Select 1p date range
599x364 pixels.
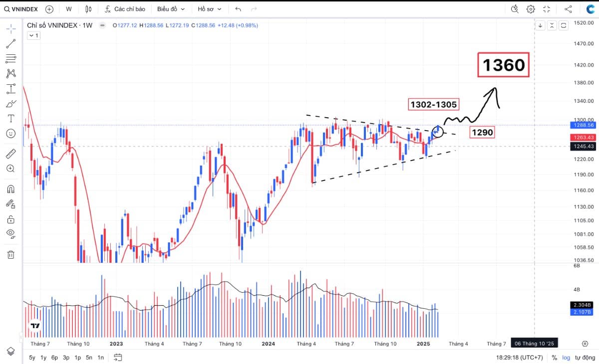pyautogui.click(x=78, y=358)
